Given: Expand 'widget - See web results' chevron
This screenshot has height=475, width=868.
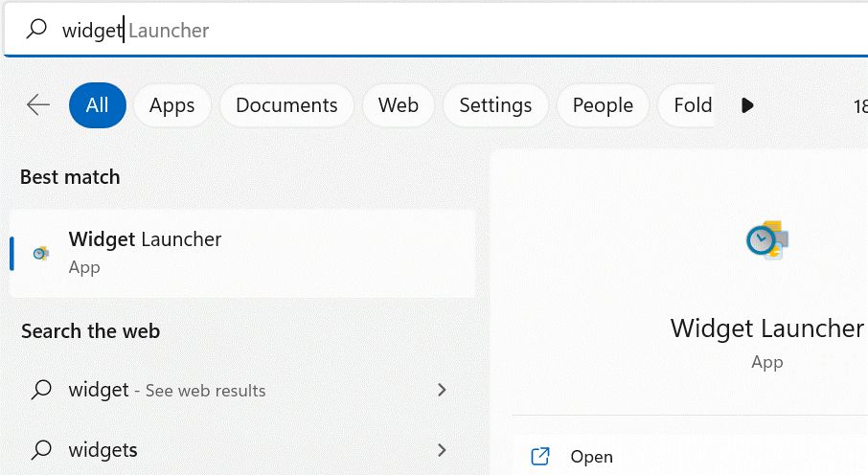Looking at the screenshot, I should (x=442, y=390).
